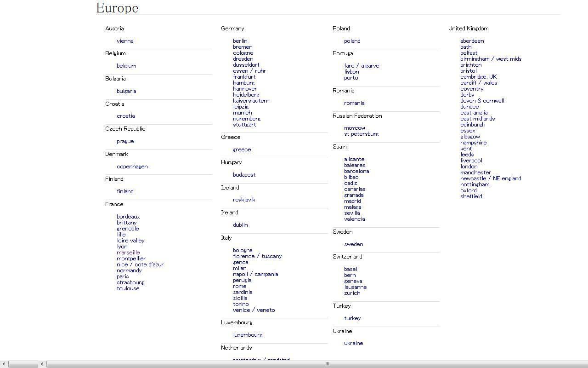Image resolution: width=588 pixels, height=368 pixels.
Task: Go to the barcelona link
Action: point(356,171)
